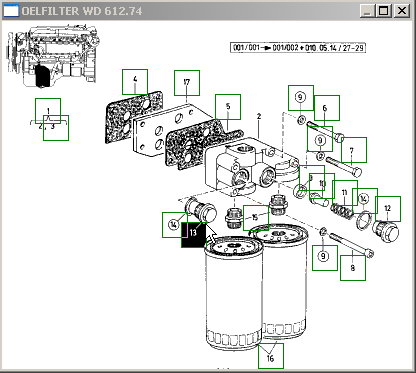The height and width of the screenshot is (373, 416).
Task: Click circled 14 seal ring beside part 13
Action: point(175,225)
